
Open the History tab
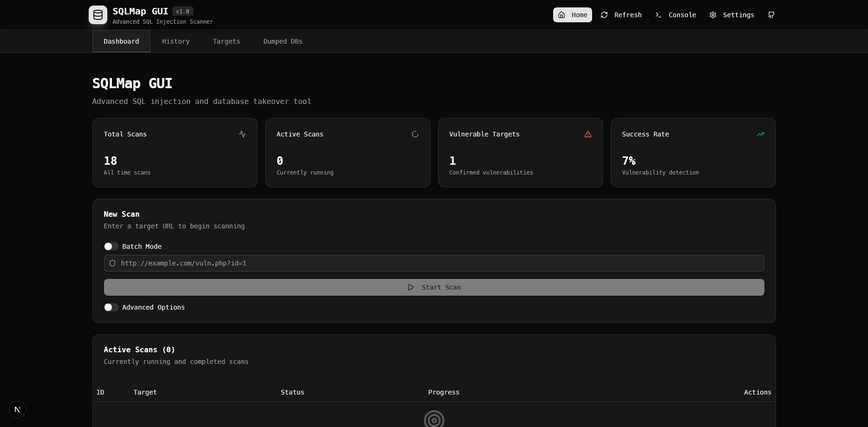(x=176, y=41)
